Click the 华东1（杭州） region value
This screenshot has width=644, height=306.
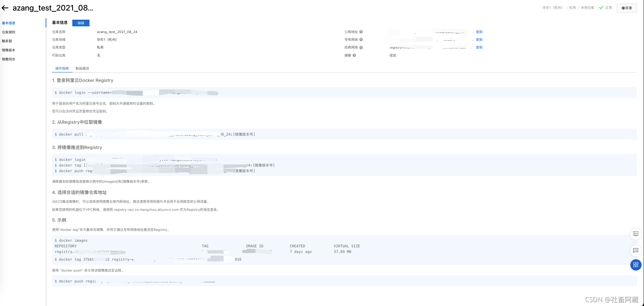pyautogui.click(x=107, y=40)
